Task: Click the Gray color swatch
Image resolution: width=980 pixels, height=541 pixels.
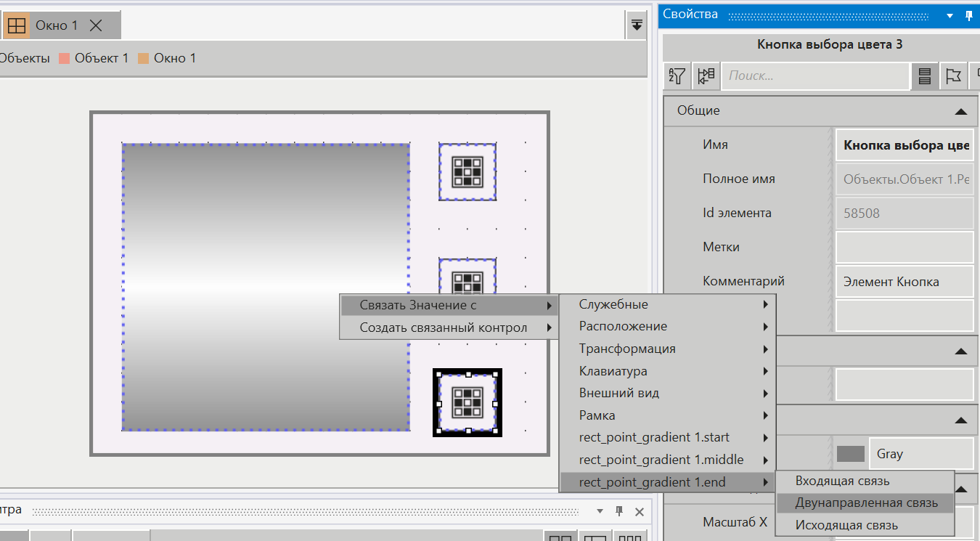Action: coord(850,454)
